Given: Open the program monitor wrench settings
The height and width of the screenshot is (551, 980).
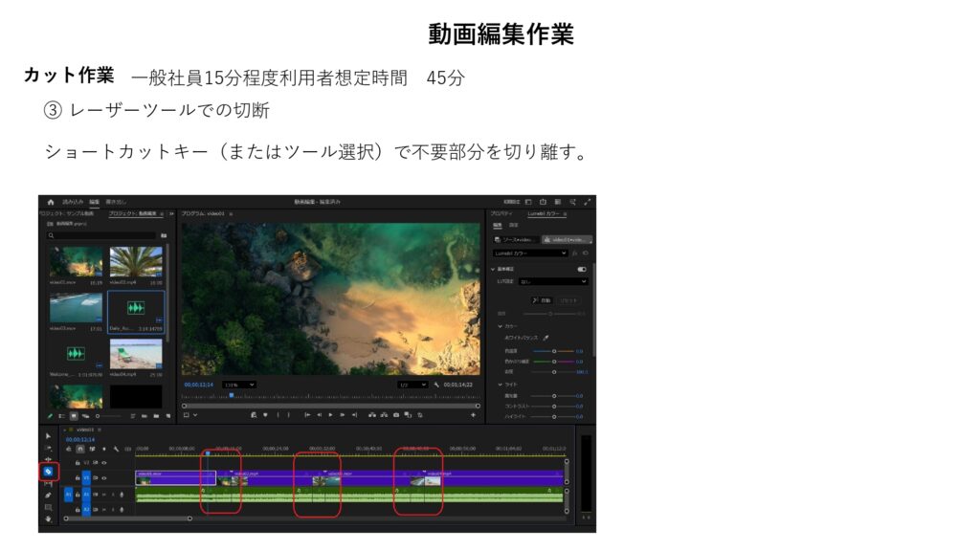Looking at the screenshot, I should click(x=436, y=385).
